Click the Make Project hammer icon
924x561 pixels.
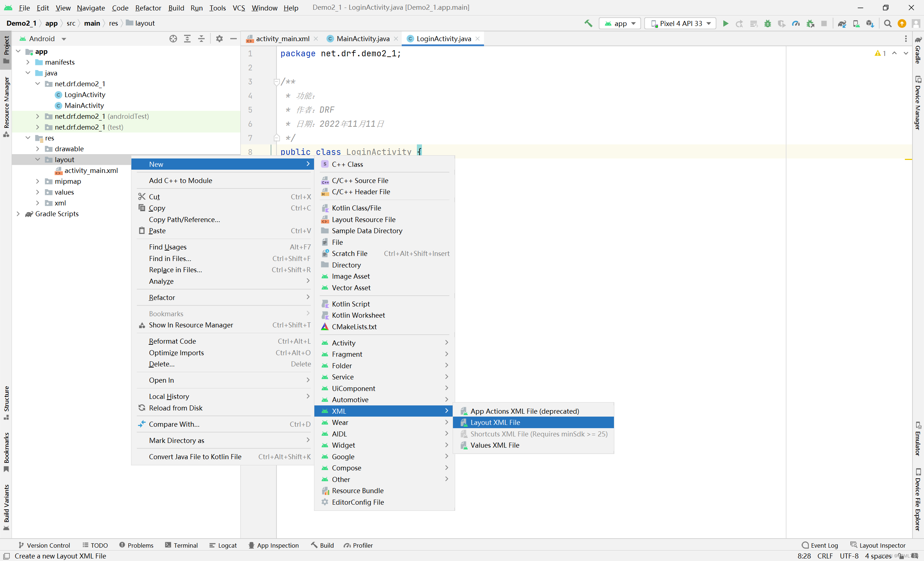point(588,23)
